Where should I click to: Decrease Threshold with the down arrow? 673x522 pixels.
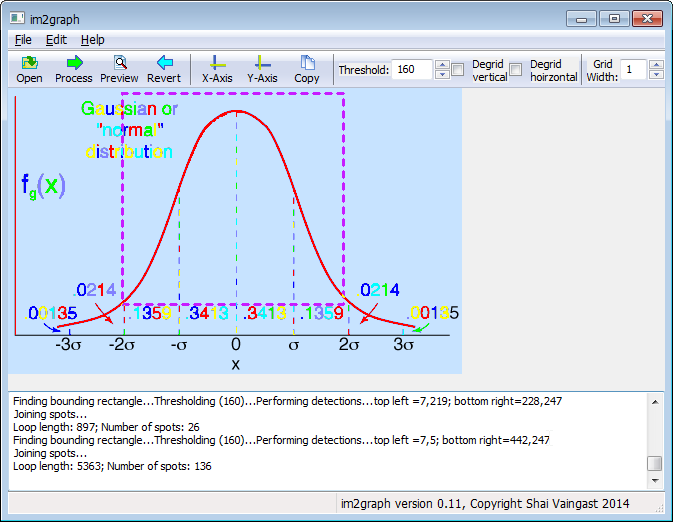[442, 75]
